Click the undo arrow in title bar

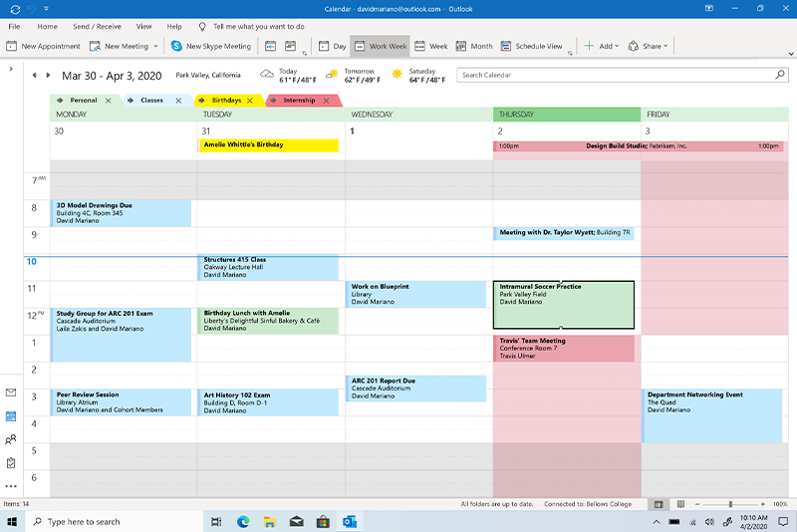click(x=32, y=9)
